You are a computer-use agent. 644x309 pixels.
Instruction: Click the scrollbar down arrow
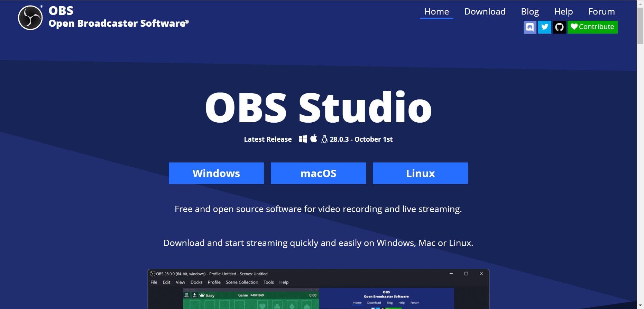640,306
